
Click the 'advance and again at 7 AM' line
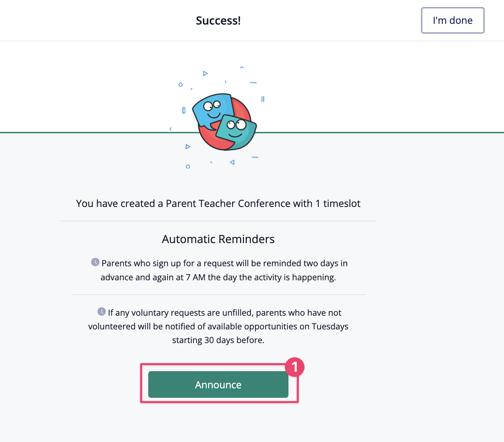[x=218, y=277]
